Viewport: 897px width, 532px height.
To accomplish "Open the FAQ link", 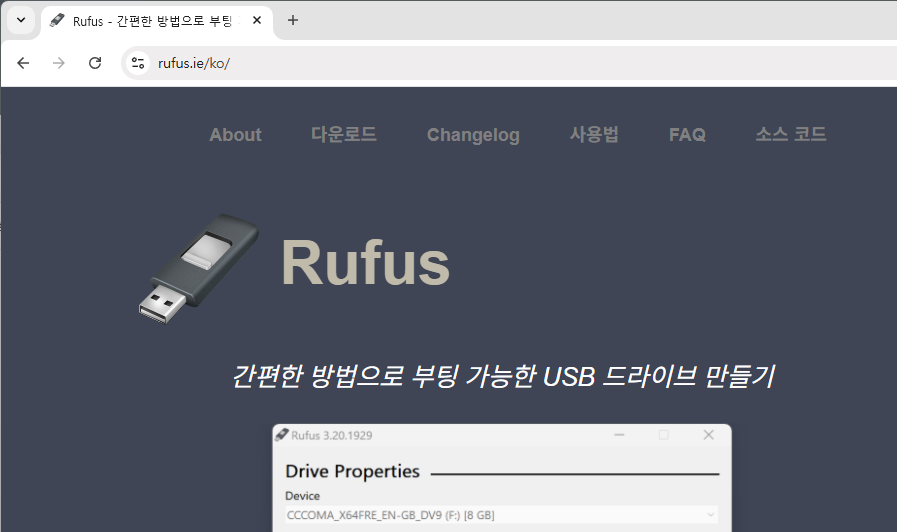I will click(x=687, y=135).
